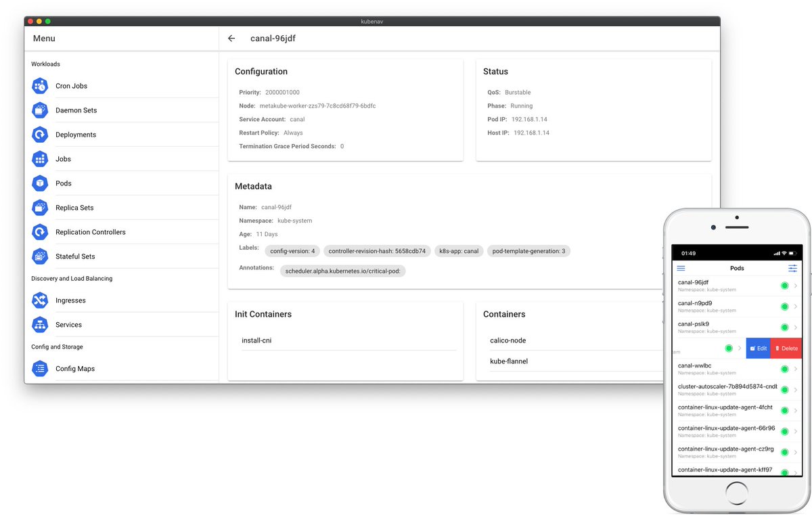Viewport: 812px width, 515px height.
Task: Open canal-pslk9 using the right chevron
Action: point(796,328)
